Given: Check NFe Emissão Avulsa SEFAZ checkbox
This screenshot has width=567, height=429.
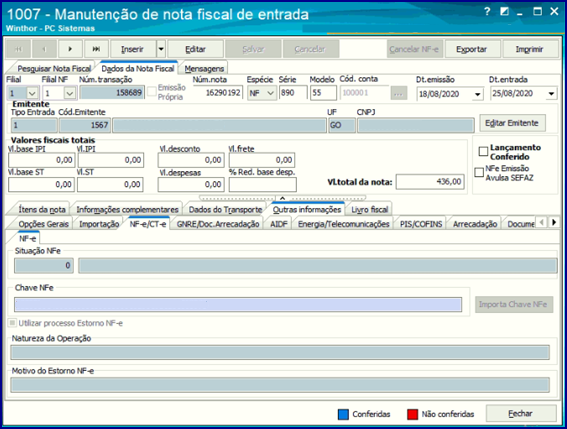Looking at the screenshot, I should (x=479, y=173).
